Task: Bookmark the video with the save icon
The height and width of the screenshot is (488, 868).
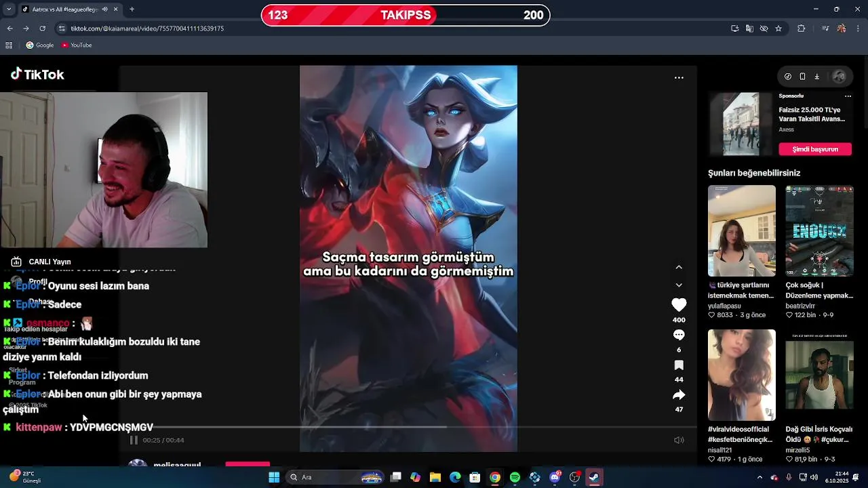Action: coord(679,365)
